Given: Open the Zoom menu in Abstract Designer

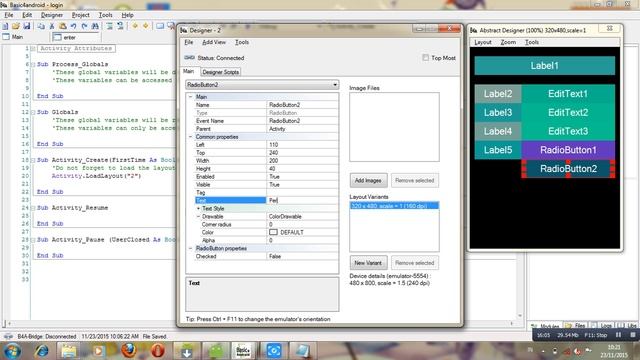Looking at the screenshot, I should 508,42.
